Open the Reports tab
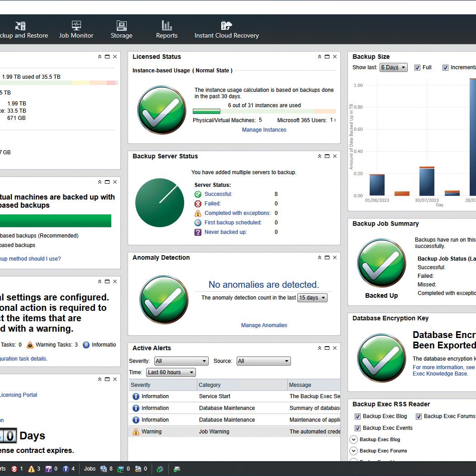 click(167, 30)
